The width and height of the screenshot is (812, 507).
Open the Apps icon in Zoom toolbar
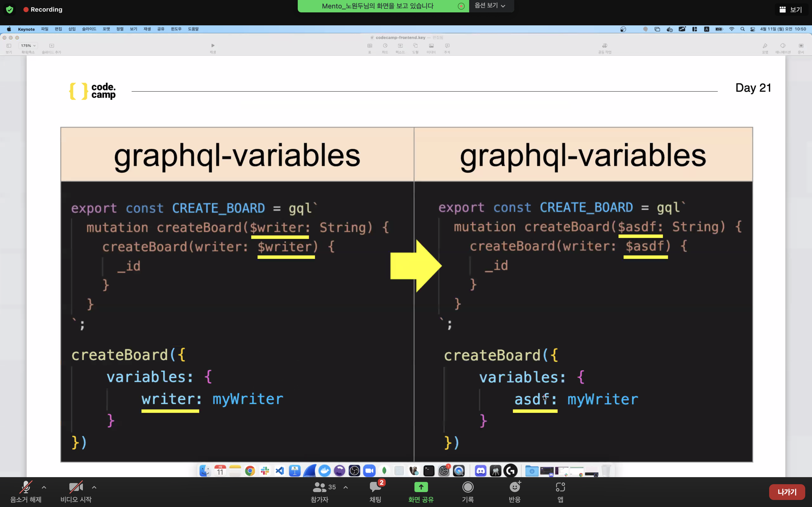(x=560, y=487)
